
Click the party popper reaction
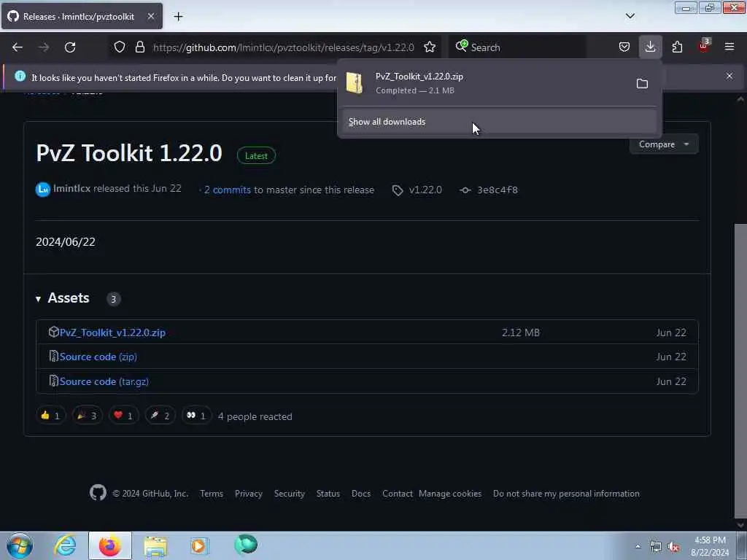(x=88, y=416)
